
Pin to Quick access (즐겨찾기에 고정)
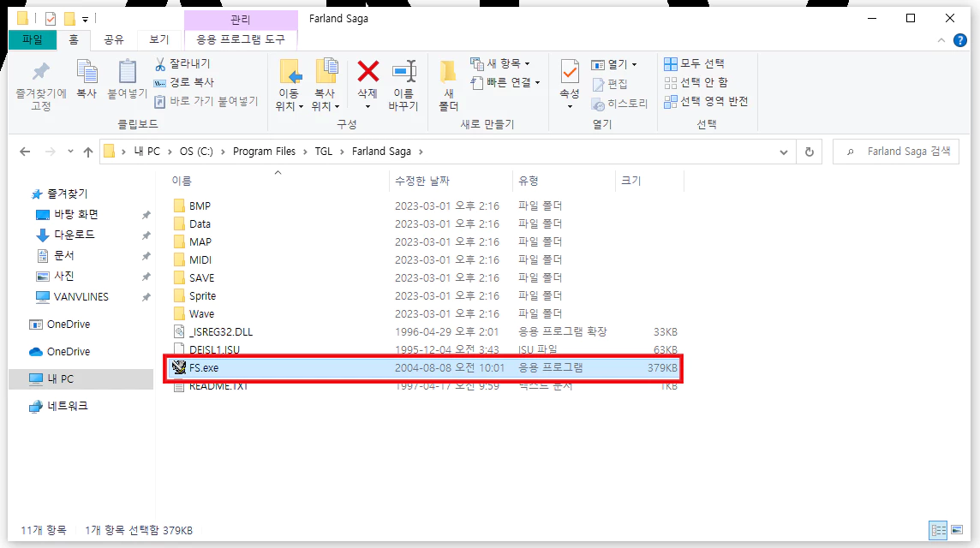click(40, 86)
